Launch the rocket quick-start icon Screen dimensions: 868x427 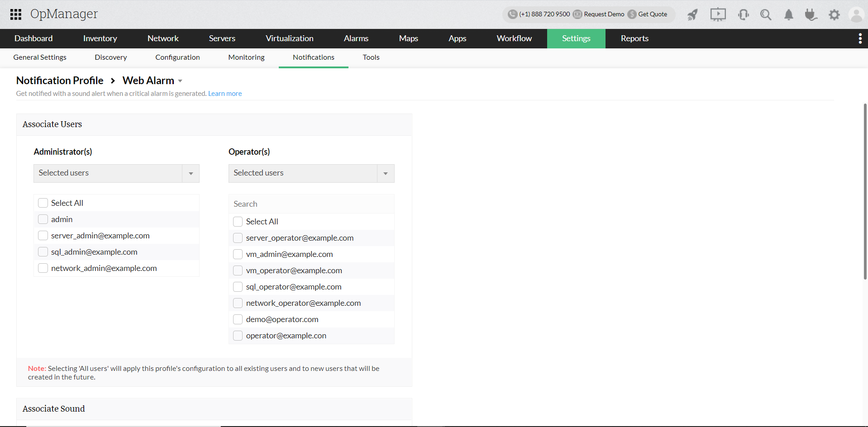pyautogui.click(x=692, y=14)
